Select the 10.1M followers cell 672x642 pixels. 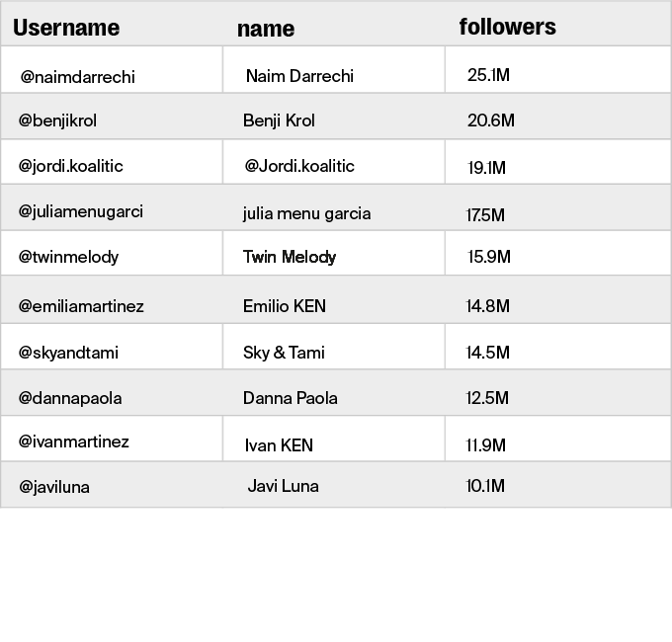point(485,486)
